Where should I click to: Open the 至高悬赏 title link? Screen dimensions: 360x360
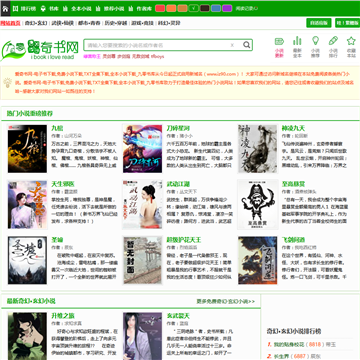pyautogui.click(x=293, y=184)
